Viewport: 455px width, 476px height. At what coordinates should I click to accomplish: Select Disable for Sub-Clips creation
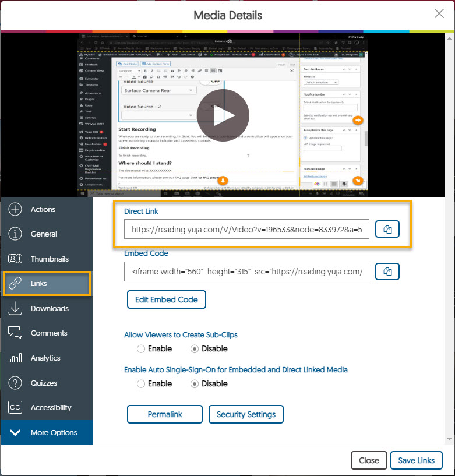click(x=195, y=349)
